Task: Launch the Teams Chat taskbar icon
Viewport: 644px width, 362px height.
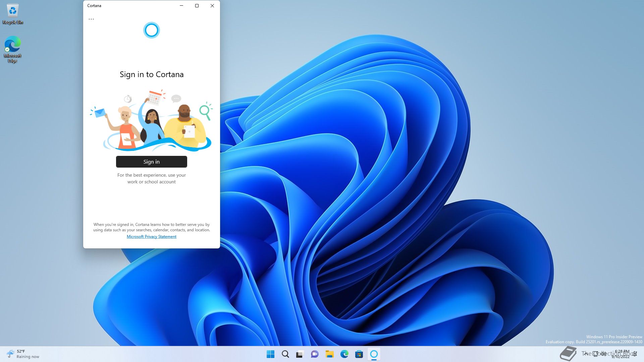Action: pyautogui.click(x=315, y=354)
